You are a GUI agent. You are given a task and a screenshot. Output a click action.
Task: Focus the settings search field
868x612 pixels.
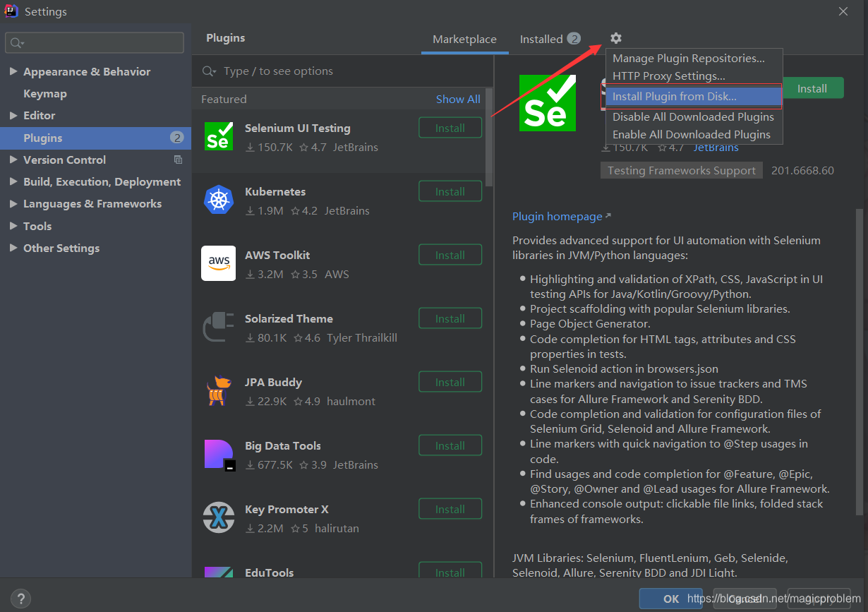click(95, 43)
